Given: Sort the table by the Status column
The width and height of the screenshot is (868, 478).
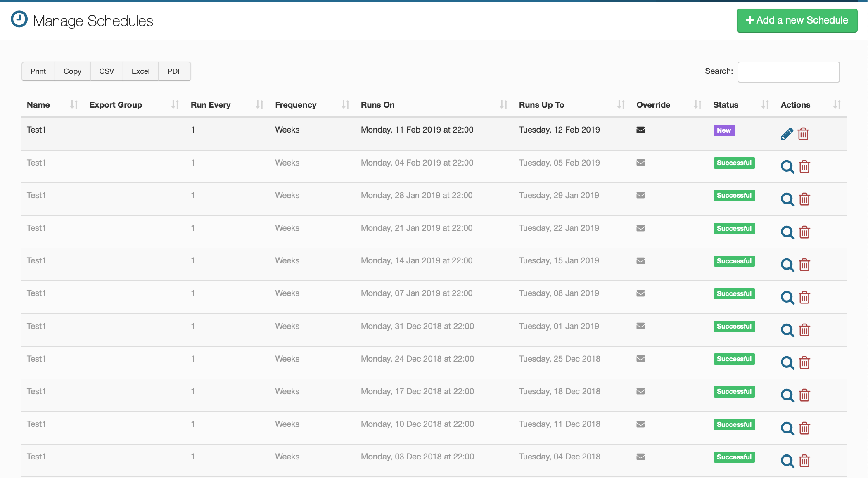Looking at the screenshot, I should (x=726, y=105).
